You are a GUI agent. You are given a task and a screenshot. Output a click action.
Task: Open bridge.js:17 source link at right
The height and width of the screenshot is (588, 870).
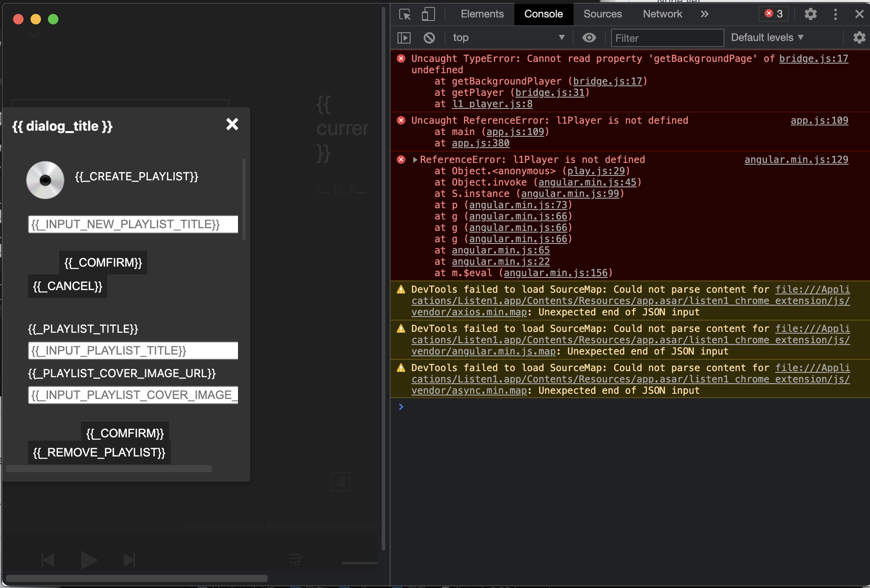813,59
